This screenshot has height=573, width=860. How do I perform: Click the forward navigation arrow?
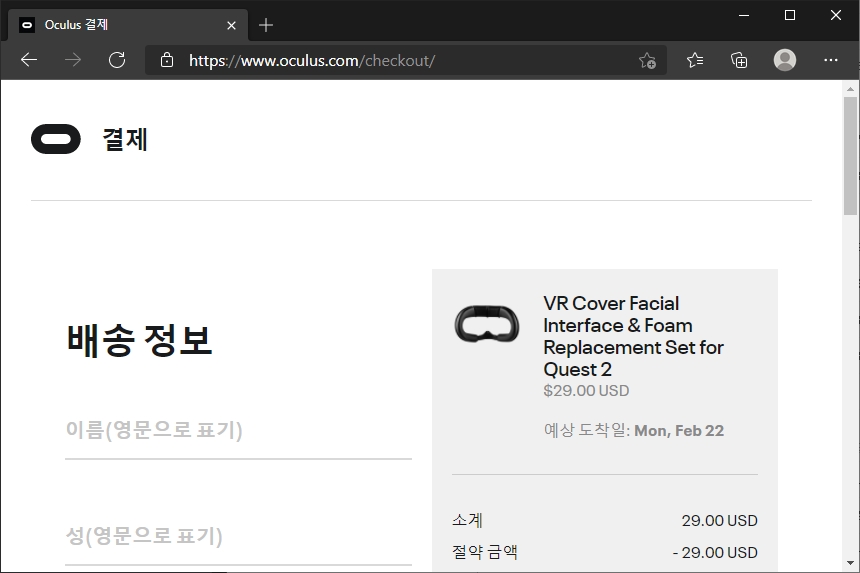click(72, 60)
